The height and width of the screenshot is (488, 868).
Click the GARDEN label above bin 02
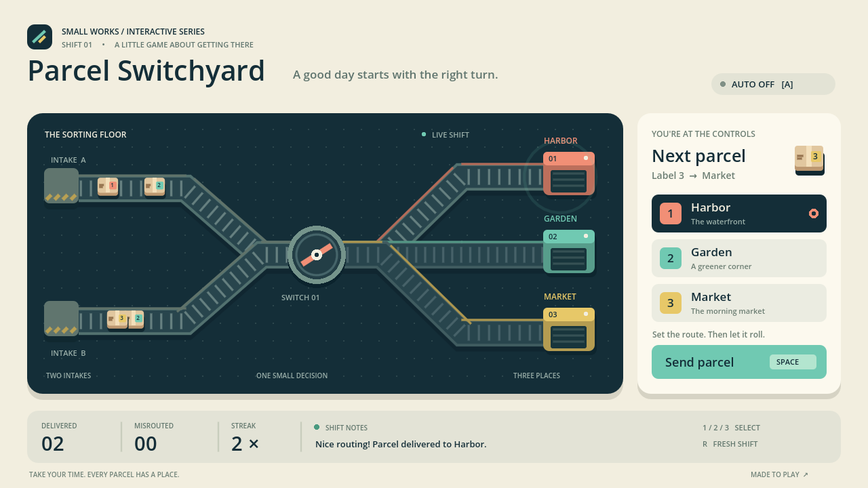click(560, 219)
